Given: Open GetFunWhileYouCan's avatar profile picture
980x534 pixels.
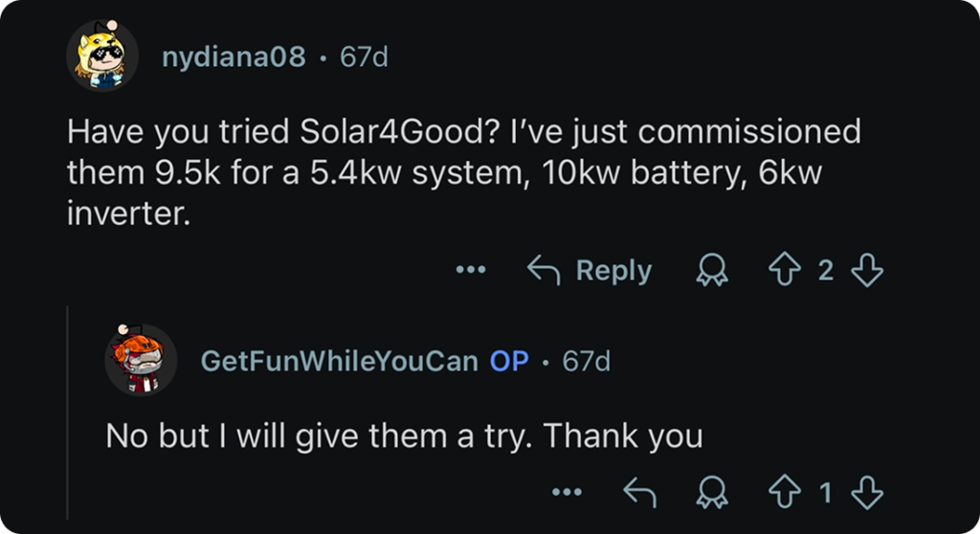Looking at the screenshot, I should click(141, 360).
